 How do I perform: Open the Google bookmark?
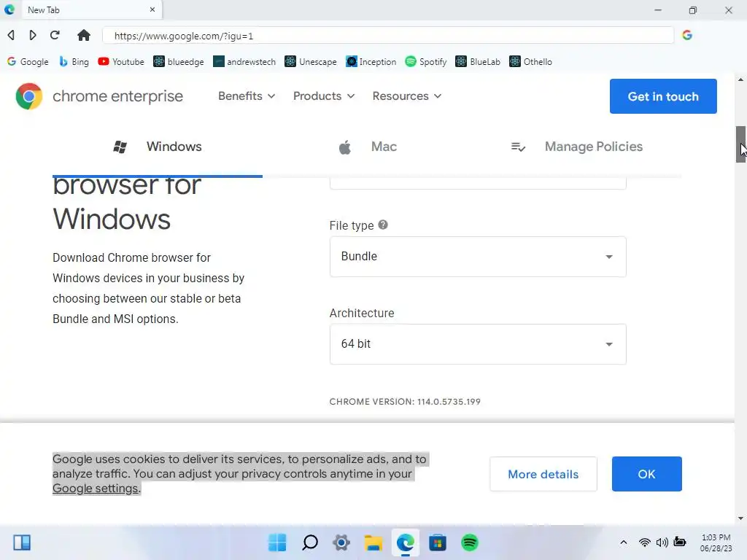coord(28,62)
